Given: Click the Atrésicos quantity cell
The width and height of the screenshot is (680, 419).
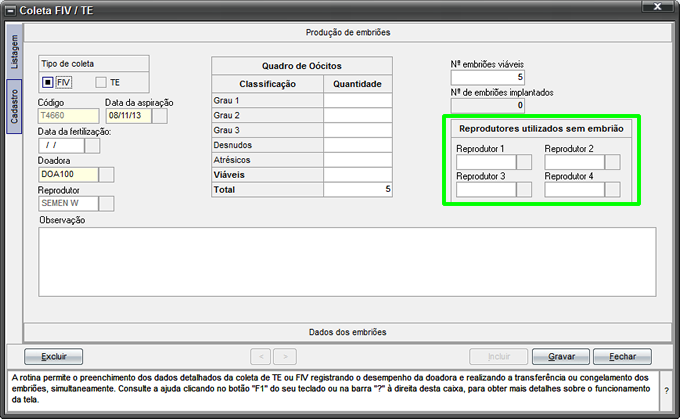Looking at the screenshot, I should [x=358, y=160].
